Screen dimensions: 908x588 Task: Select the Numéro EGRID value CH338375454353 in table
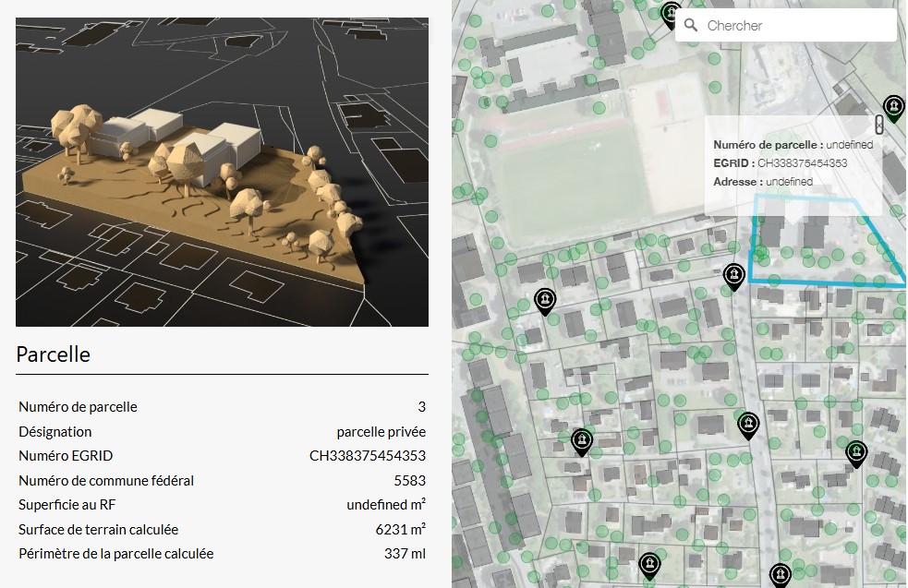(x=367, y=456)
